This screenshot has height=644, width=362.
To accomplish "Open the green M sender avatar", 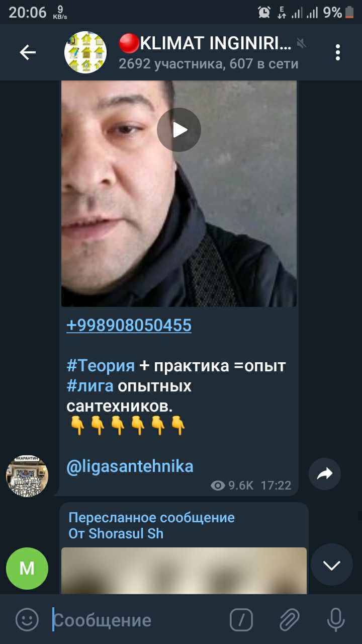I will [27, 569].
